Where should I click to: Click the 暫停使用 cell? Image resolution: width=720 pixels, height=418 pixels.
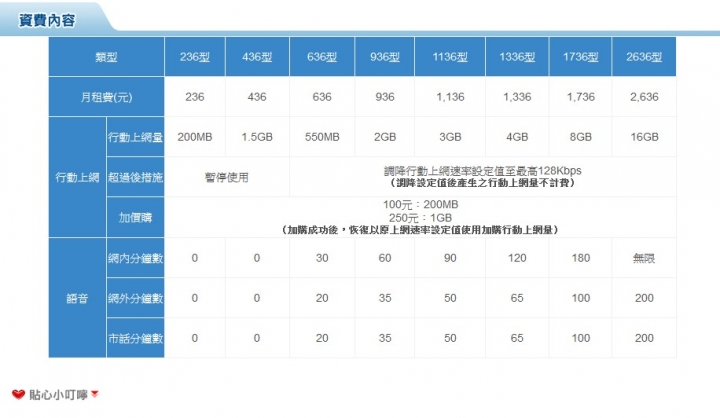click(x=227, y=177)
